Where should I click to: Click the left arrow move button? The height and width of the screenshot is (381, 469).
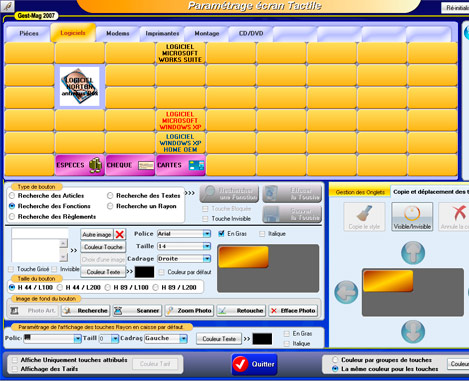346,292
